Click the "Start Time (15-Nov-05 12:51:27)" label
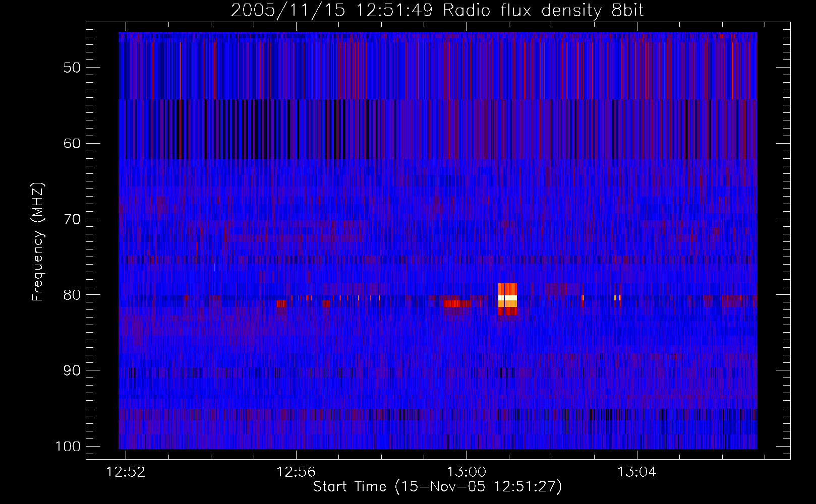Screen dimensions: 816x504 pos(437,487)
